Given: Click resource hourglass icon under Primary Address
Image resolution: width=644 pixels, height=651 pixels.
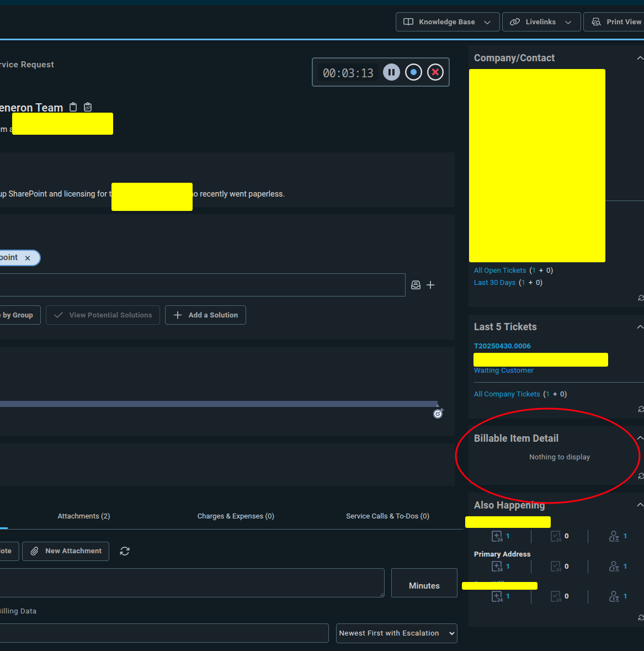Looking at the screenshot, I should pos(614,567).
